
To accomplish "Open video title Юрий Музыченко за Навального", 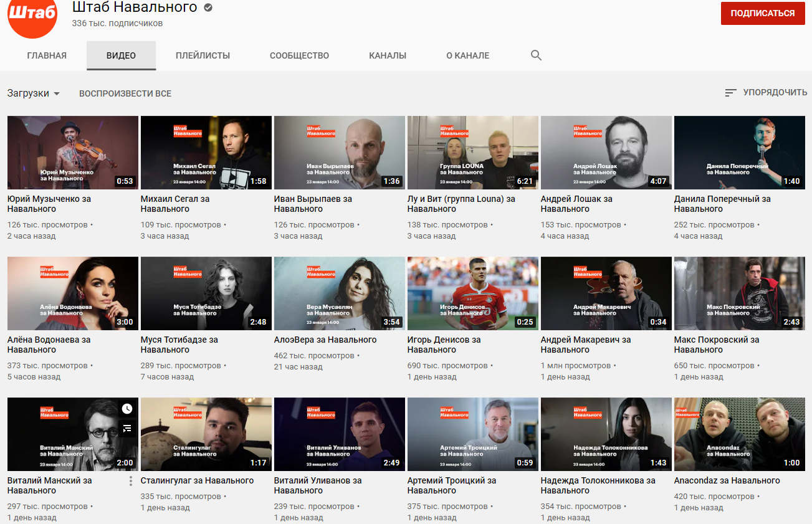I will [49, 204].
